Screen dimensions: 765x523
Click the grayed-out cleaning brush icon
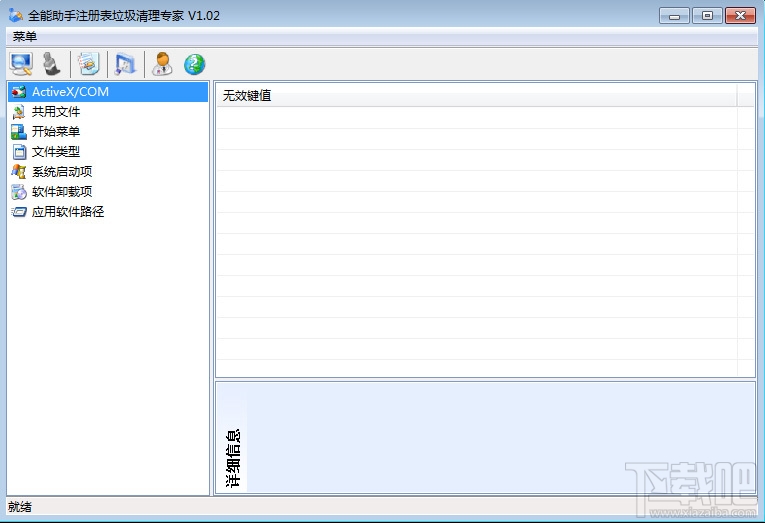51,64
